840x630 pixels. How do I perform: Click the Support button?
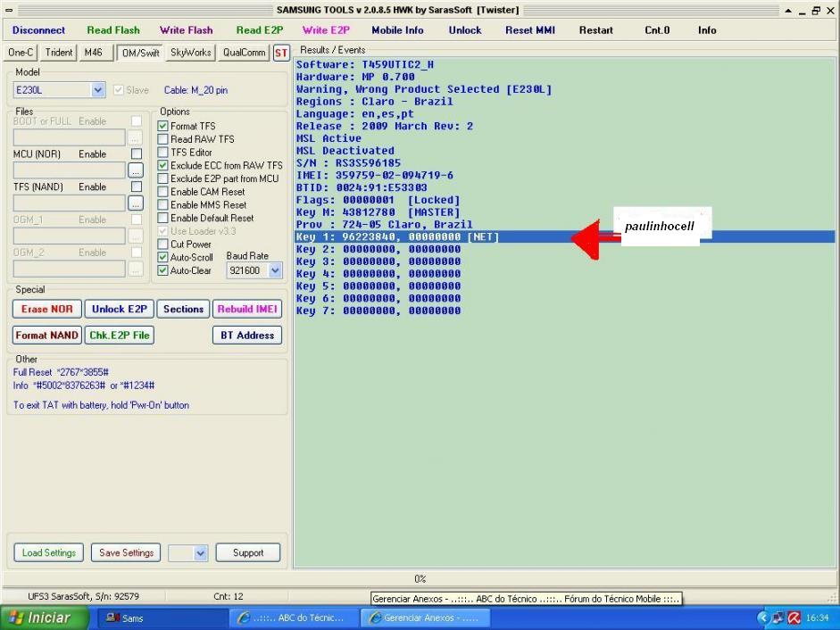(248, 553)
